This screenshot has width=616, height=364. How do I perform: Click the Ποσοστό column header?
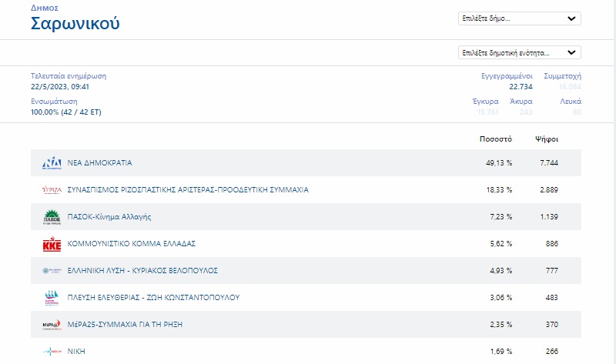tap(496, 139)
